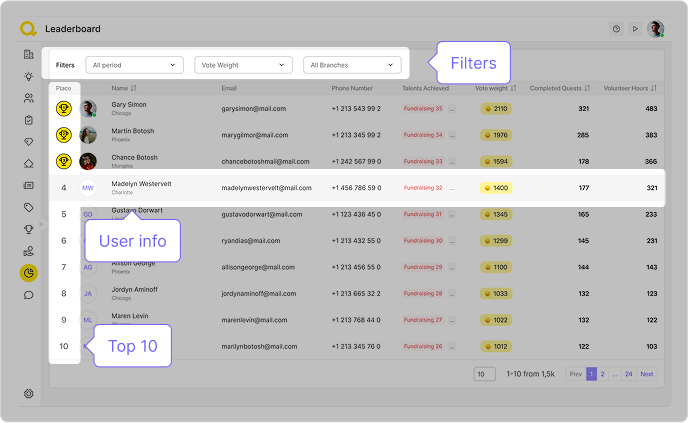This screenshot has height=423, width=688.
Task: Click Gary Simon's email address
Action: point(254,108)
